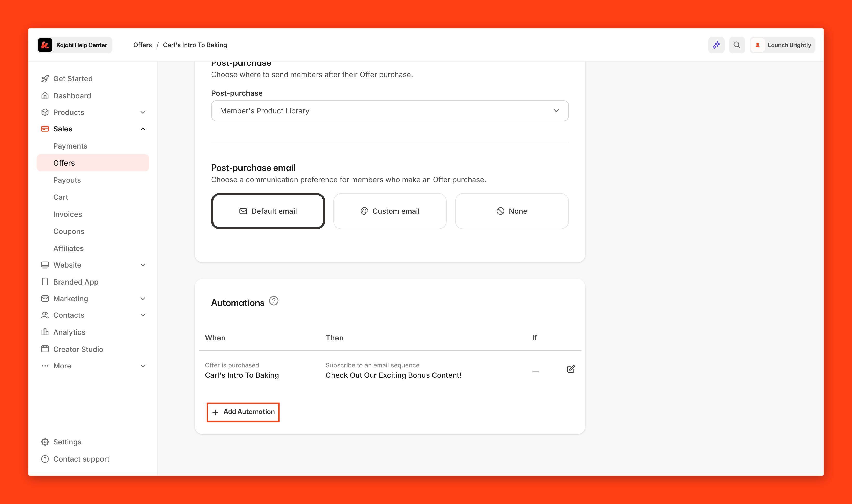Image resolution: width=852 pixels, height=504 pixels.
Task: Click the Creator Studio icon
Action: click(45, 349)
